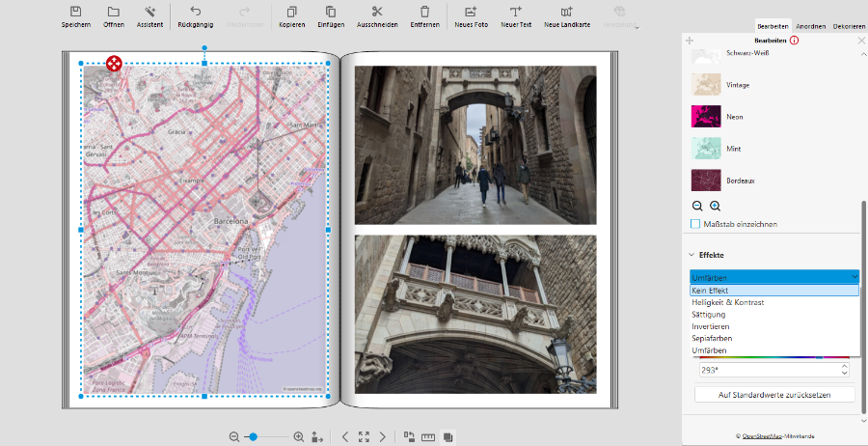This screenshot has height=446, width=868.
Task: Open the Dekorieren tab
Action: click(848, 26)
